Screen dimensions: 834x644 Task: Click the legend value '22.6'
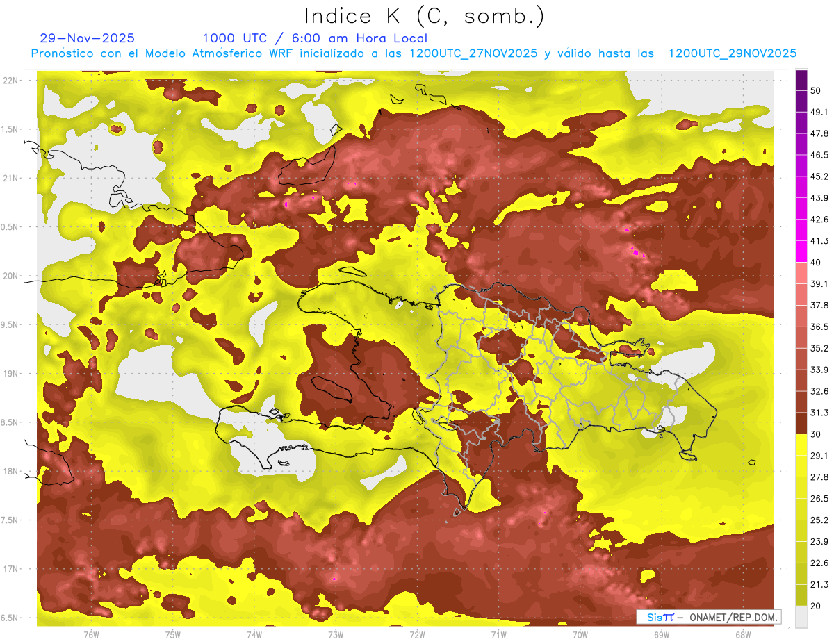click(x=819, y=563)
